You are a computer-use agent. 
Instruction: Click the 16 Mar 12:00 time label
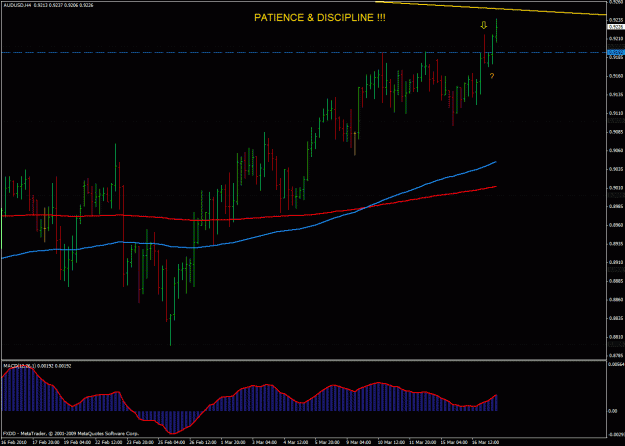coord(485,442)
